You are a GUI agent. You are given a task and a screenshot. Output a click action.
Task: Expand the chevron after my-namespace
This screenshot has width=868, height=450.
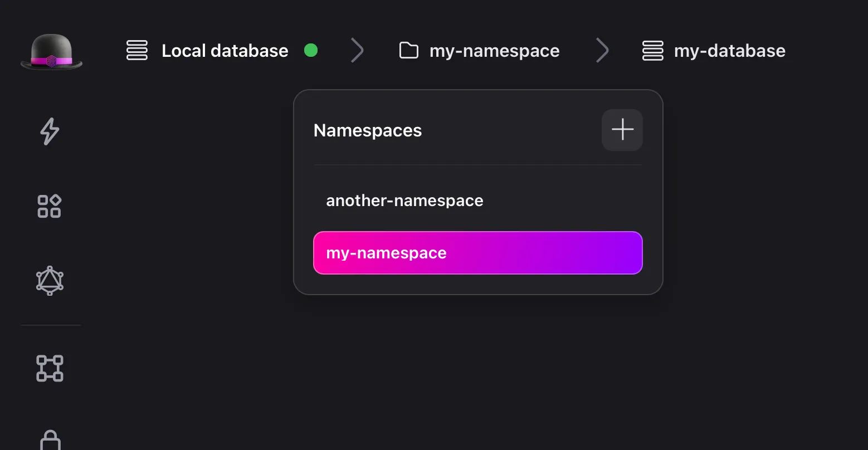(602, 50)
